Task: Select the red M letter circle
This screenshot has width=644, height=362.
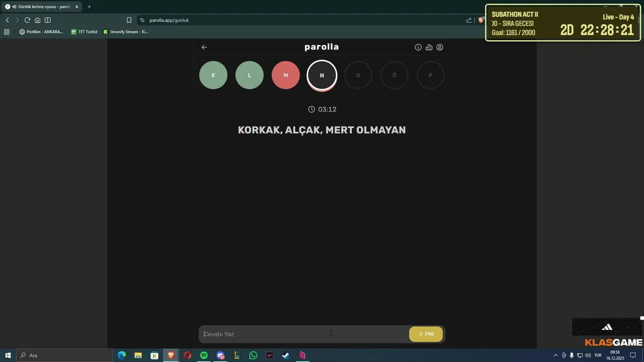Action: point(286,75)
